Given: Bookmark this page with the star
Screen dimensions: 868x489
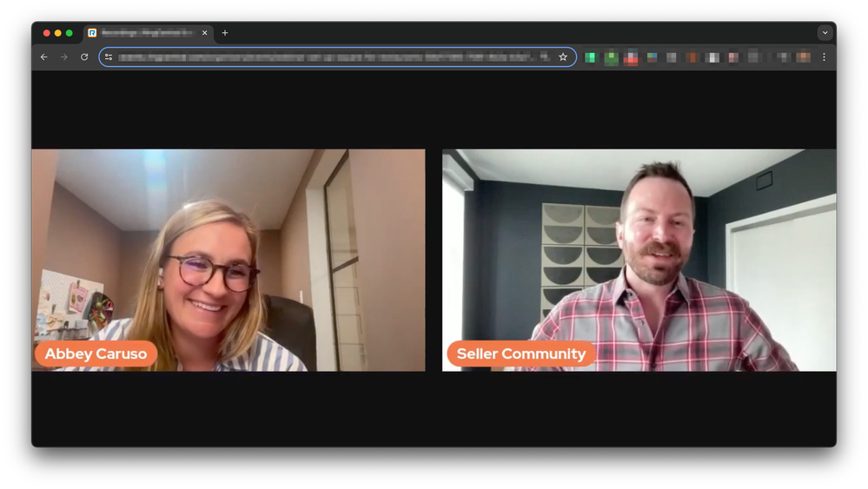Looking at the screenshot, I should coord(563,57).
